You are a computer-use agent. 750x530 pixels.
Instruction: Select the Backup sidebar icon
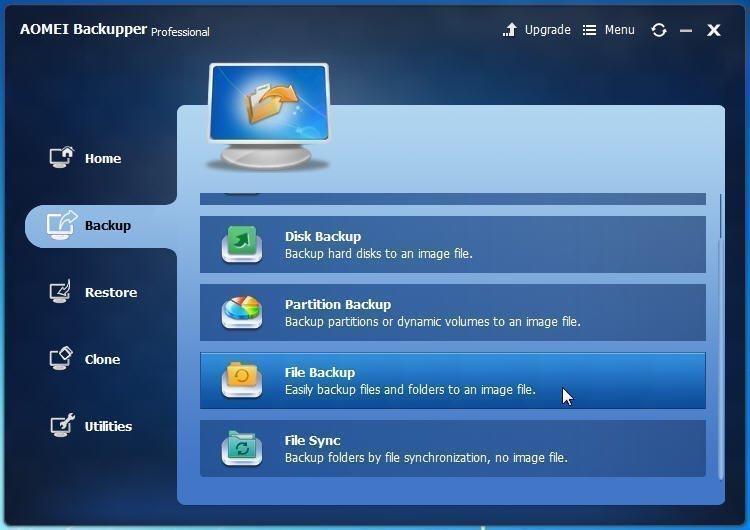(x=62, y=225)
